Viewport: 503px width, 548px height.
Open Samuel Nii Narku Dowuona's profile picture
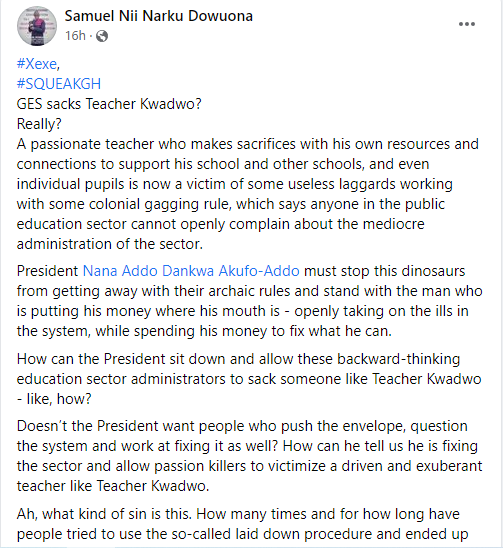(x=37, y=26)
